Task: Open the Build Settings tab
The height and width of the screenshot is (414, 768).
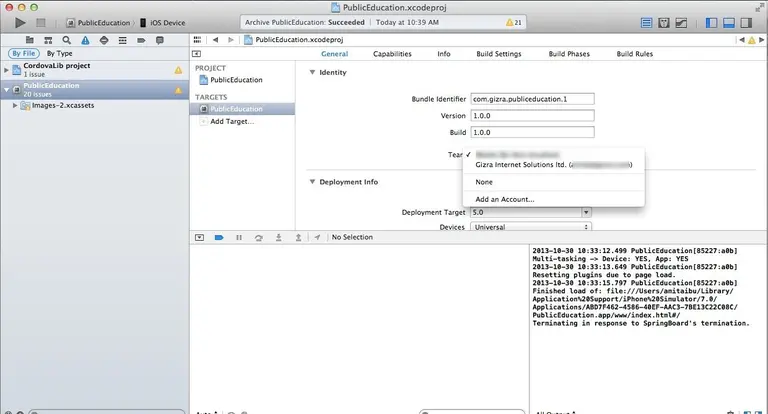Action: tap(499, 54)
